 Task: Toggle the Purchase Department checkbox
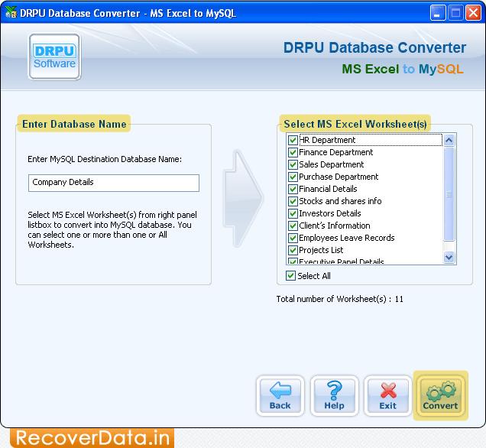[293, 177]
